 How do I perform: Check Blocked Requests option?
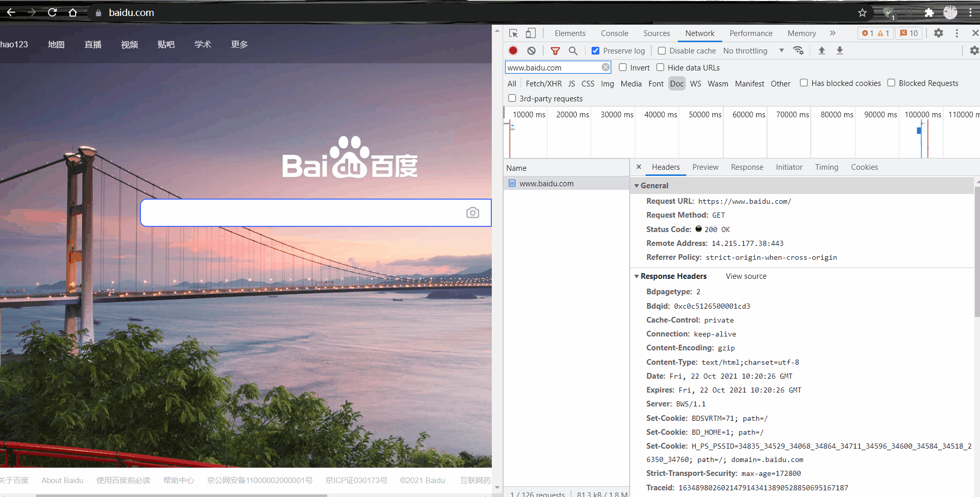[x=891, y=83]
